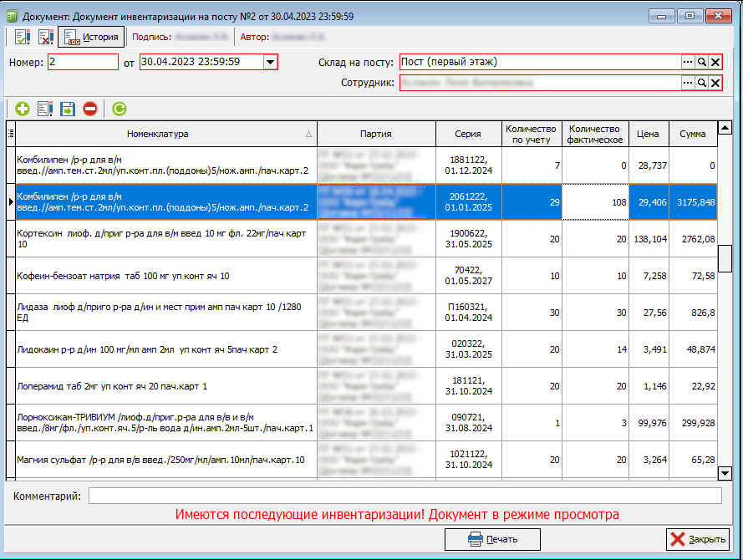Click the blue floppy disk save icon
Viewport: 743px width, 560px height.
pyautogui.click(x=68, y=109)
